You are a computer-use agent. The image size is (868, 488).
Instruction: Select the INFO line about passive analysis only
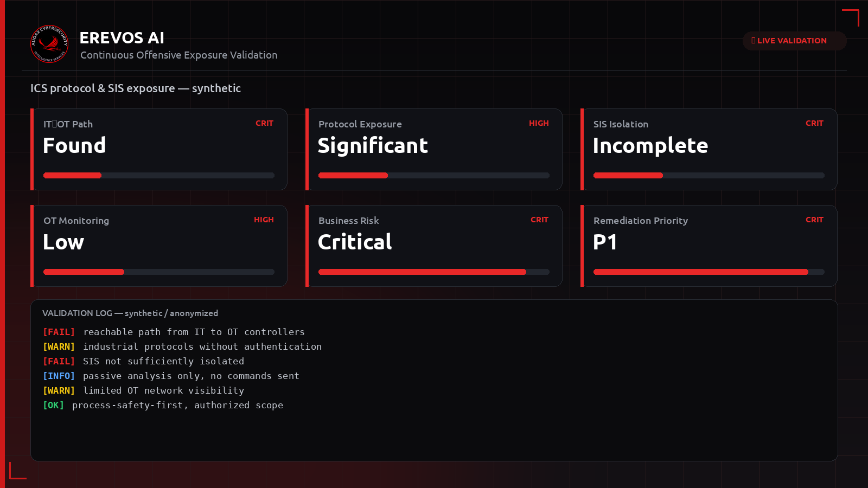(x=171, y=376)
